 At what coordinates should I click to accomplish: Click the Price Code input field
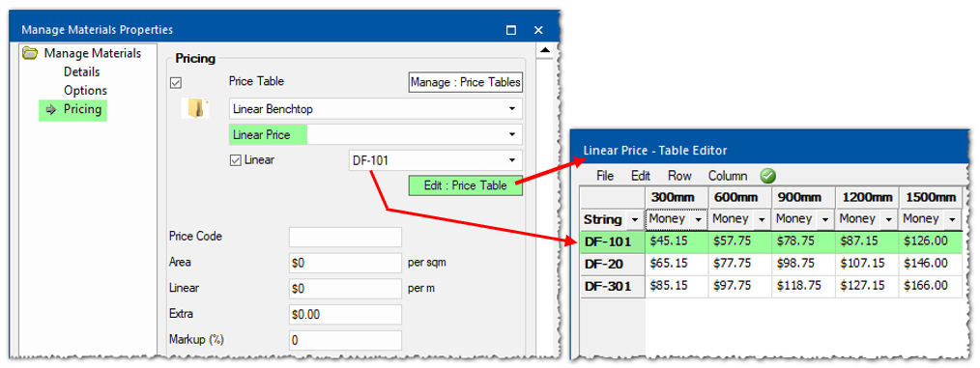(x=345, y=237)
